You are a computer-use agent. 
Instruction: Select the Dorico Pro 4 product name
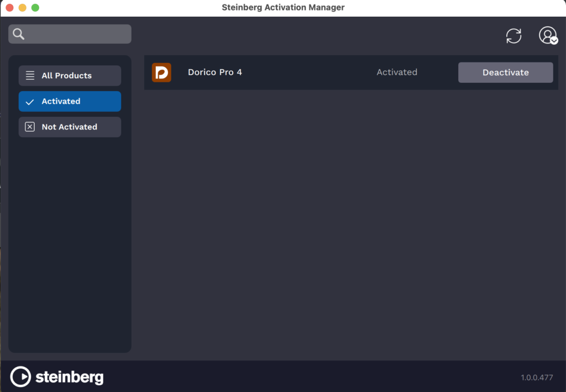(x=215, y=72)
